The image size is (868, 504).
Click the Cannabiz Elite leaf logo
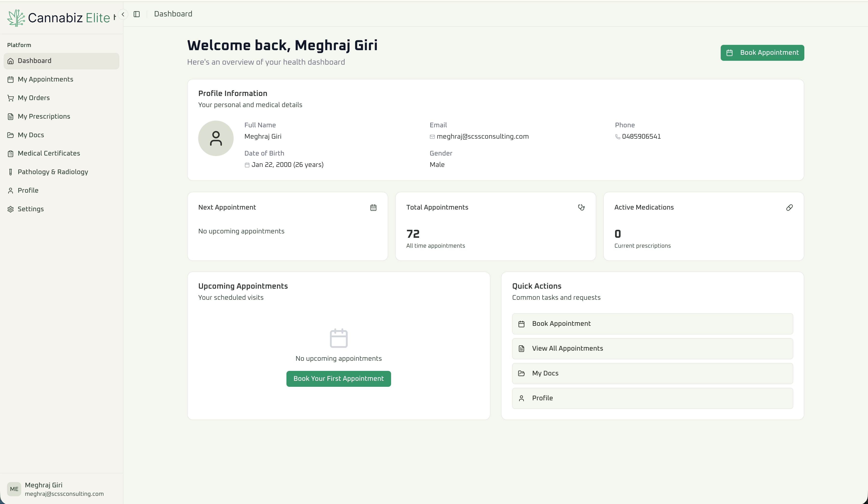15,17
